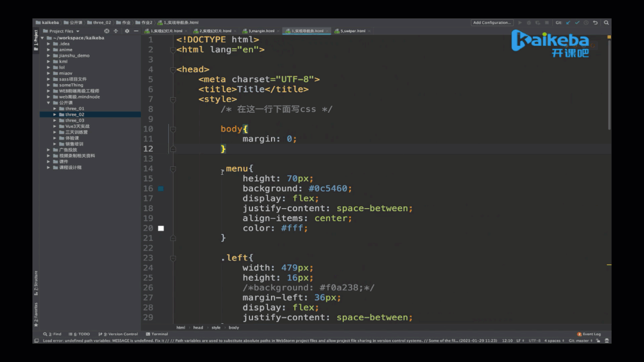Click 作业2 breadcrumb in navigation bar
This screenshot has width=644, height=362.
pos(144,23)
